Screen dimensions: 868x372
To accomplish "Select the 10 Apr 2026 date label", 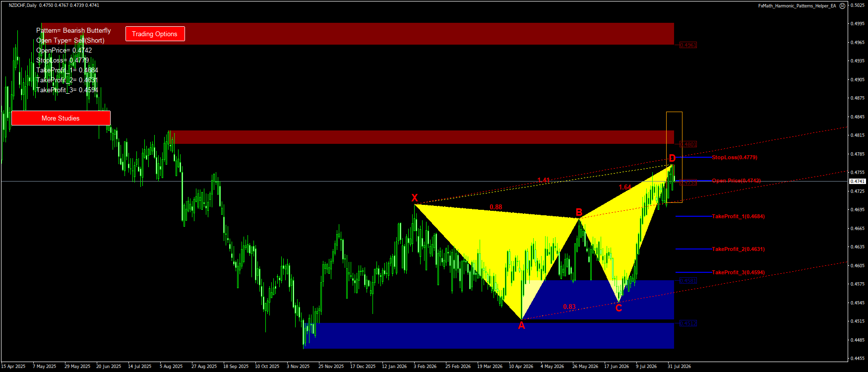I will [521, 367].
